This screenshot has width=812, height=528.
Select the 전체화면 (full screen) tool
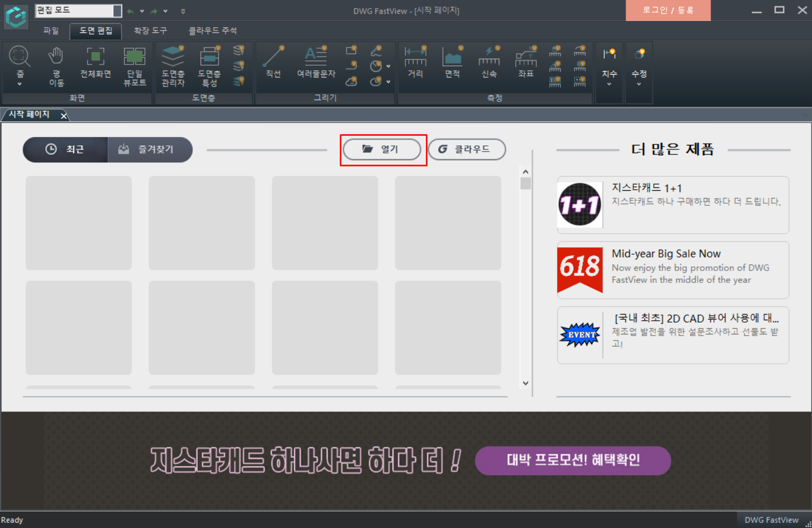click(95, 62)
